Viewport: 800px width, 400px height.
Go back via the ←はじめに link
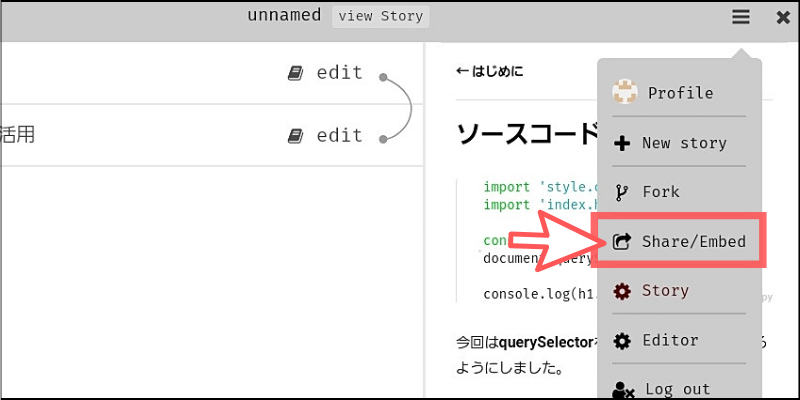490,71
